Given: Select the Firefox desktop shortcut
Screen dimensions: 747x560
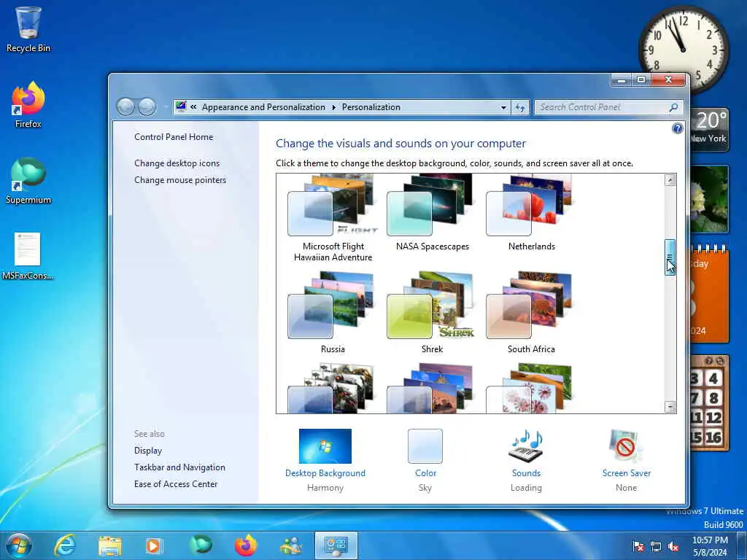Looking at the screenshot, I should click(28, 105).
